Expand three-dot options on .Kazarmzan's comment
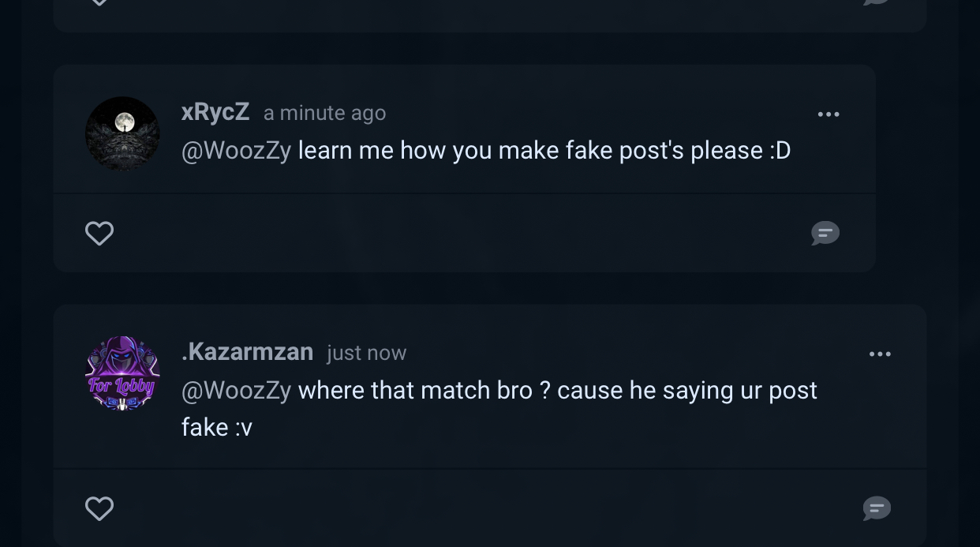 (880, 354)
